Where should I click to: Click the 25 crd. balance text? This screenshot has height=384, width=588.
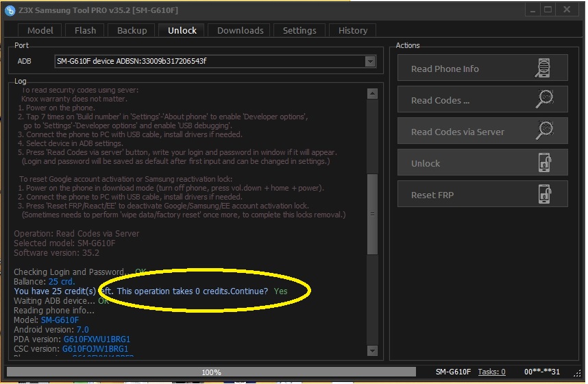(62, 282)
